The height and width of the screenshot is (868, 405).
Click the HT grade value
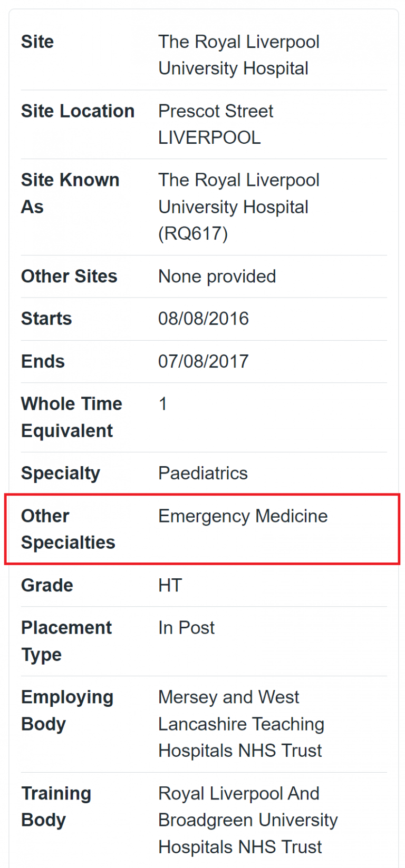point(170,585)
